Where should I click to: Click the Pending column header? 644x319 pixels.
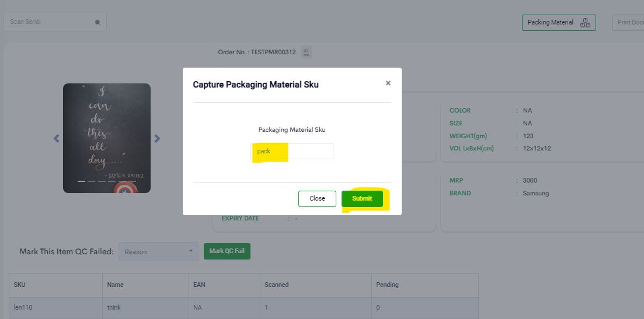(424, 285)
